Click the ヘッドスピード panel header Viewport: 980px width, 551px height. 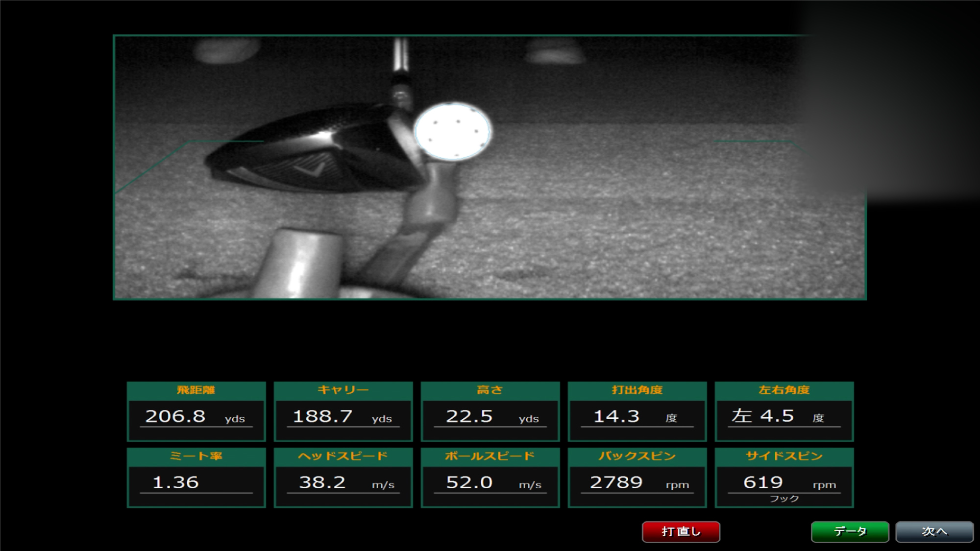tap(343, 456)
